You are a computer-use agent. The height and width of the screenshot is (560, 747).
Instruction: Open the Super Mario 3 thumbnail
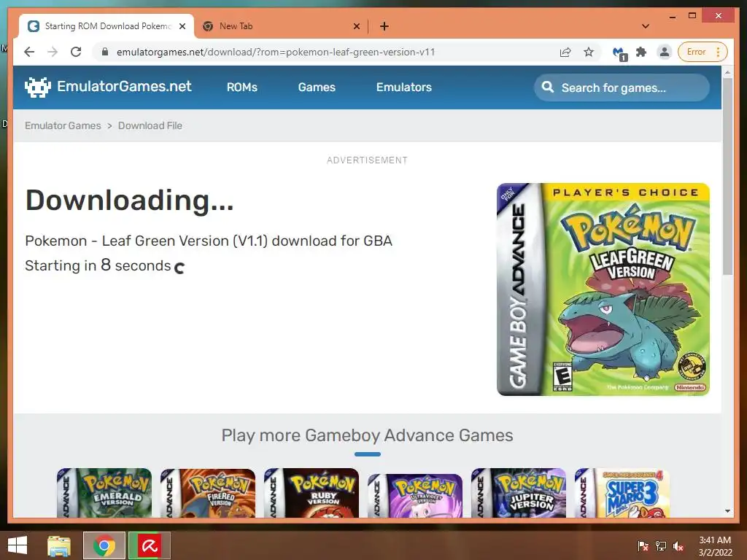coord(622,493)
